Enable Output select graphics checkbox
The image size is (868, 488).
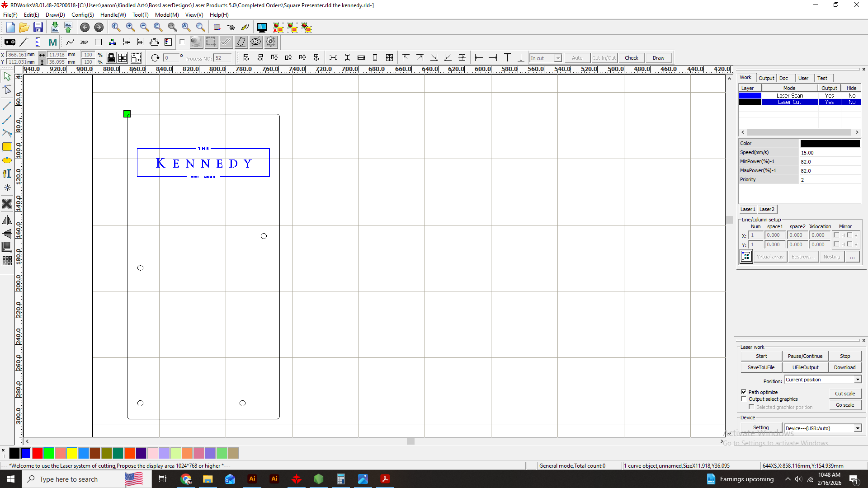pyautogui.click(x=744, y=399)
